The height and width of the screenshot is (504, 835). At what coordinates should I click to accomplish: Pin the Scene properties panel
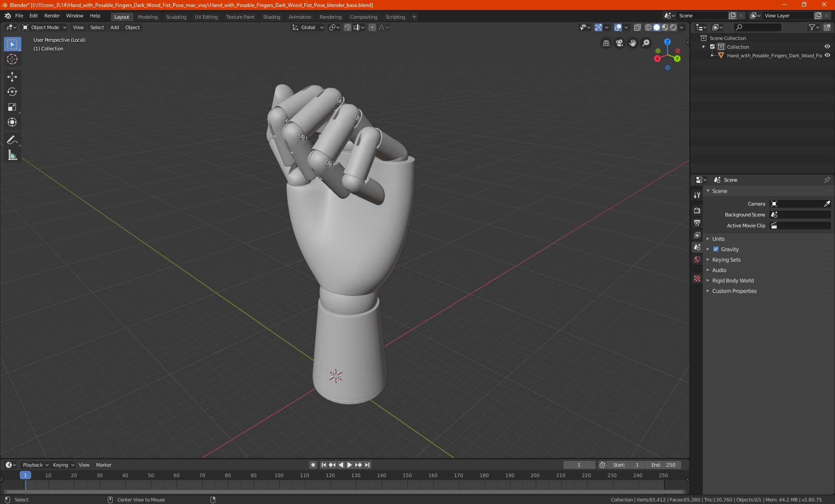(827, 180)
